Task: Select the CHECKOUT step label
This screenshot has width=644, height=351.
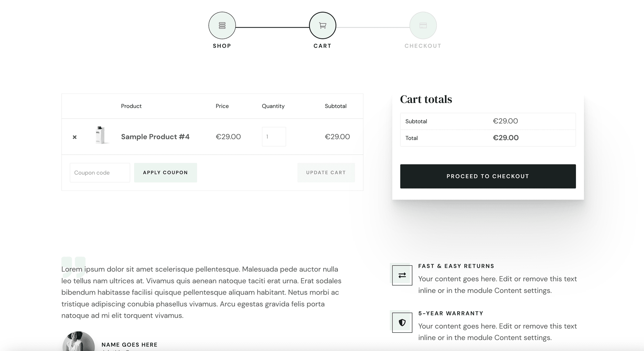Action: pyautogui.click(x=423, y=46)
